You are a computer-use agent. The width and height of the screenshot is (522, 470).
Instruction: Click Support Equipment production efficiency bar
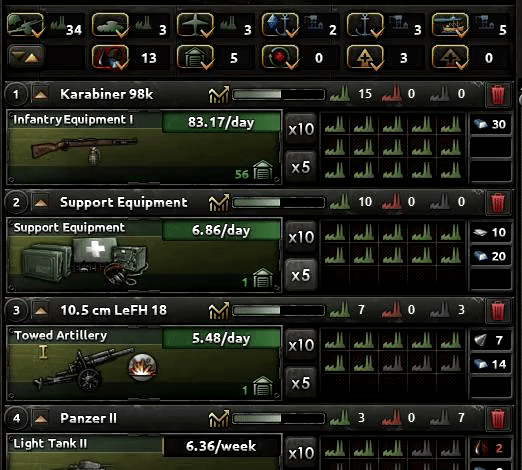(x=278, y=202)
